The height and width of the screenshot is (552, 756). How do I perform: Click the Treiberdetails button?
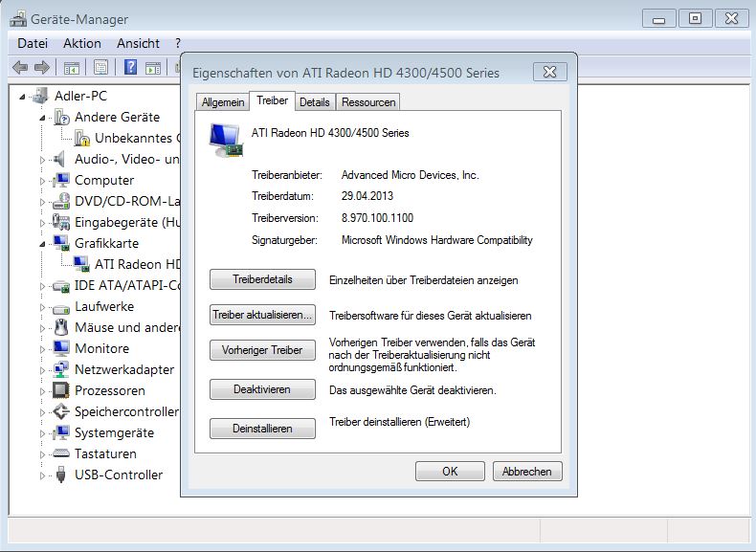point(262,279)
